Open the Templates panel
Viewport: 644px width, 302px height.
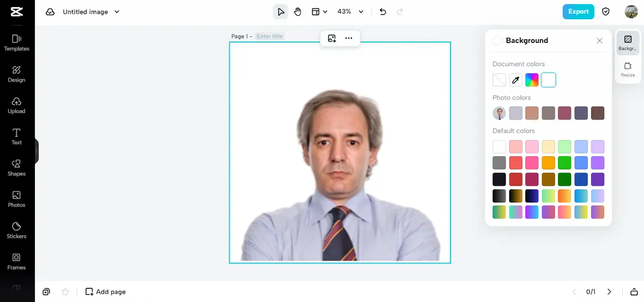click(x=17, y=43)
